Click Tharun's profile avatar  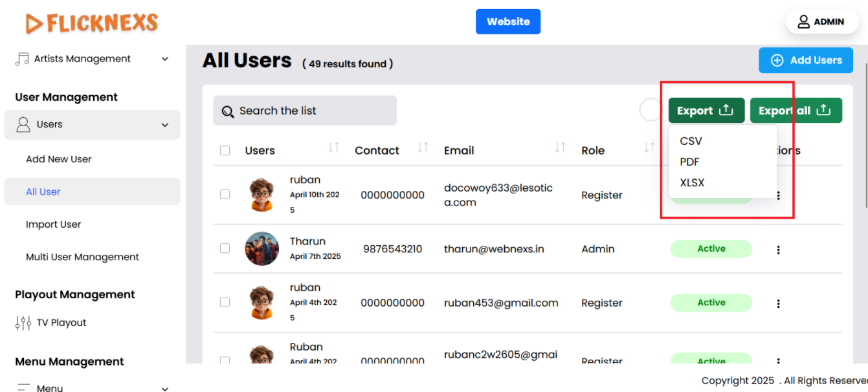[x=262, y=249]
